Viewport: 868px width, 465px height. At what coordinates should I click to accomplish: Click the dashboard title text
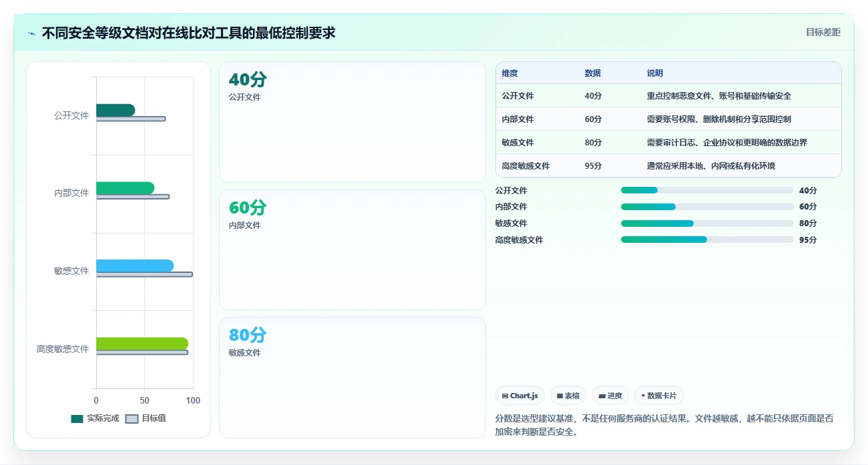pyautogui.click(x=188, y=33)
